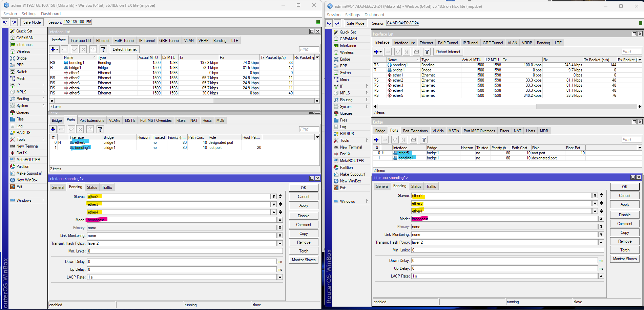Click blue plus add icon in right Bridge Ports
The height and width of the screenshot is (310, 644).
click(x=376, y=140)
